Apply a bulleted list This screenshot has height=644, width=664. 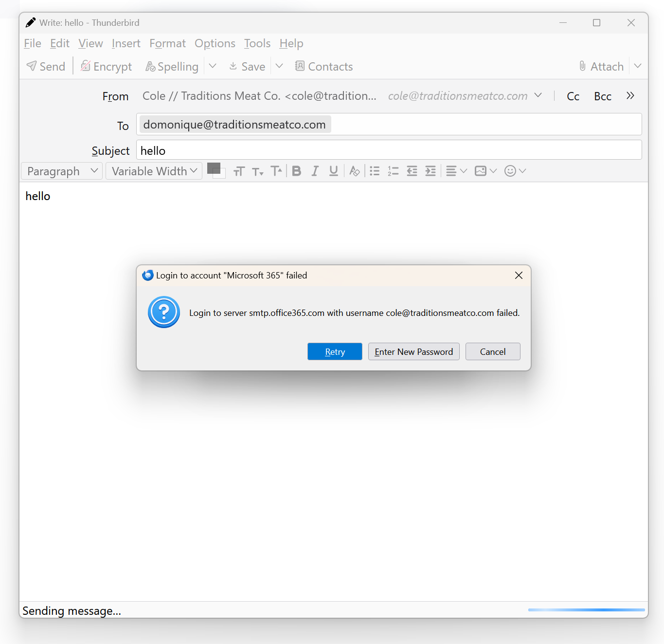(375, 171)
